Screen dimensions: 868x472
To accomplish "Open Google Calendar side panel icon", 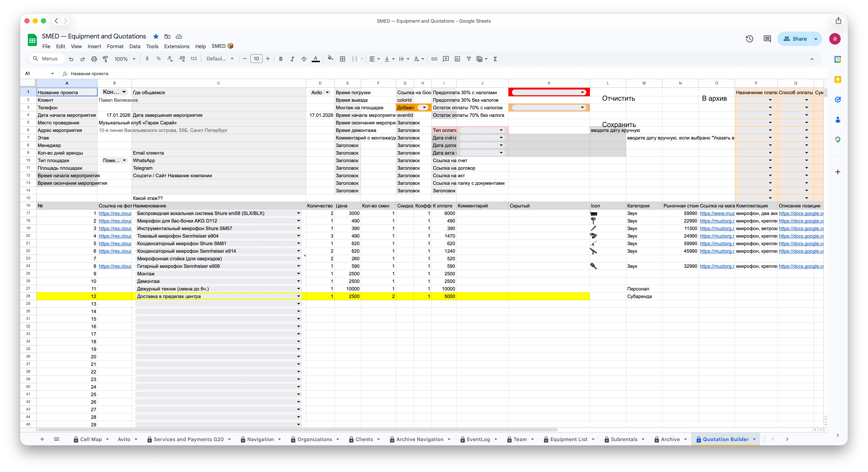I will point(838,59).
